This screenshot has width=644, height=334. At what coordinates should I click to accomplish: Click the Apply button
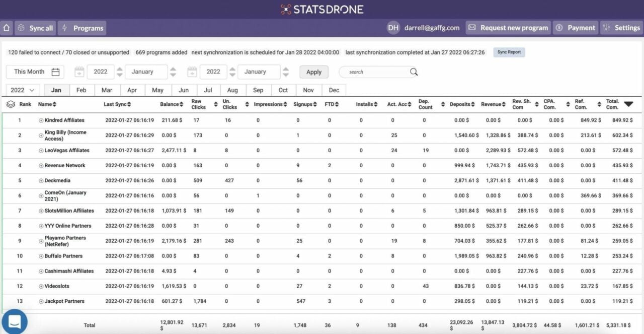tap(313, 72)
